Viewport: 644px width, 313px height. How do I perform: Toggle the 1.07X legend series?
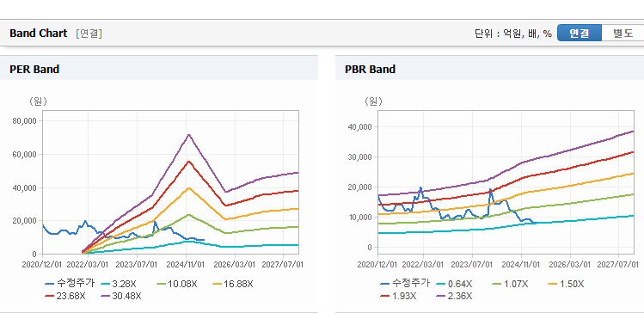click(x=511, y=284)
